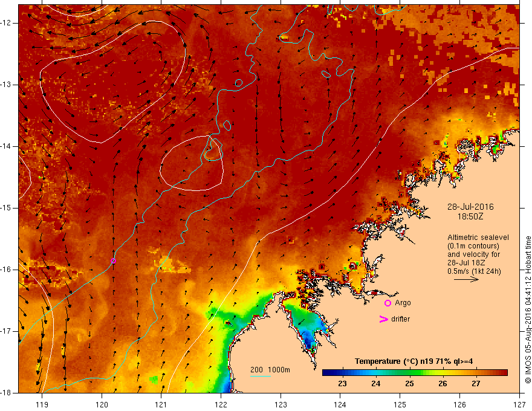The width and height of the screenshot is (532, 411).
Task: Click the latitude axis label -14
Action: point(7,146)
